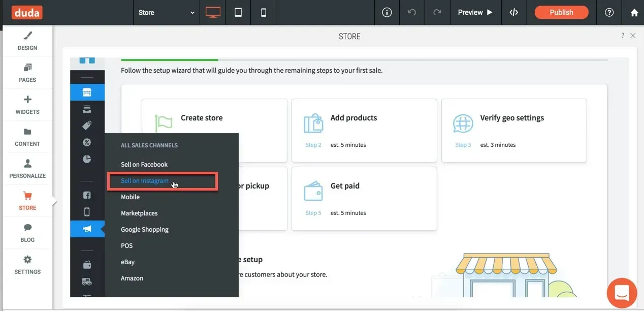Select Sell on Facebook
The height and width of the screenshot is (311, 644).
pyautogui.click(x=144, y=165)
